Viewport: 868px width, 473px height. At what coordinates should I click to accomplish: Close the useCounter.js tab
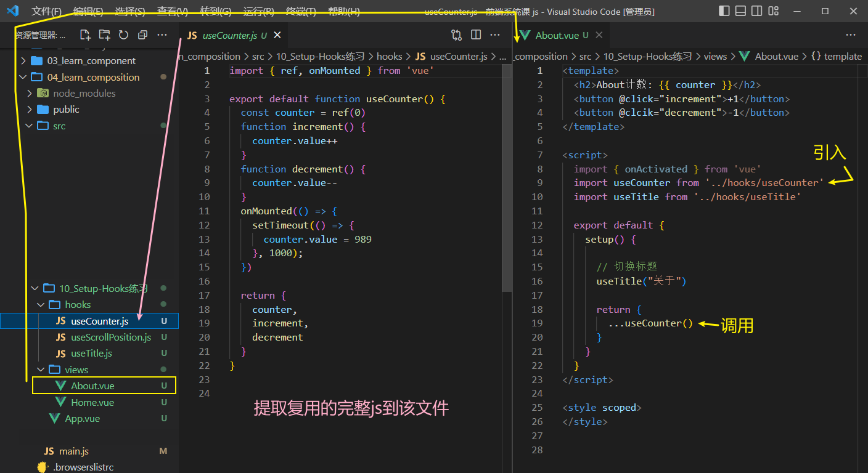tap(277, 36)
